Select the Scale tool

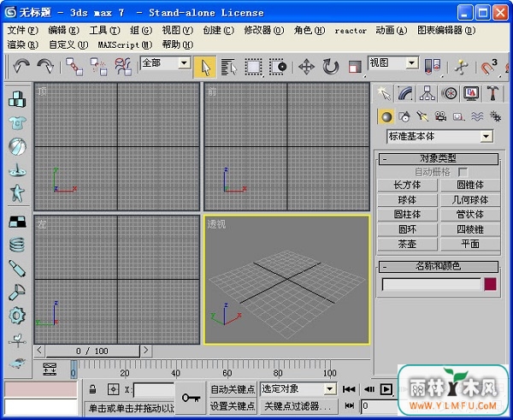point(355,67)
